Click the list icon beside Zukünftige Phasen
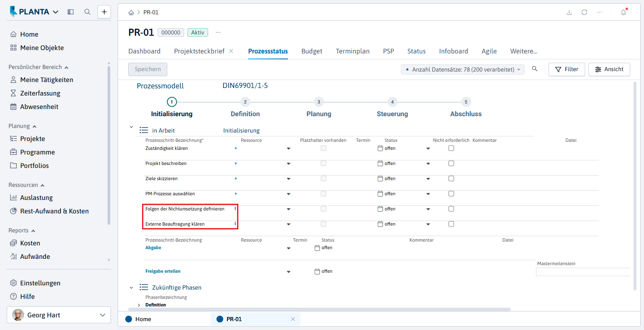 (x=144, y=287)
